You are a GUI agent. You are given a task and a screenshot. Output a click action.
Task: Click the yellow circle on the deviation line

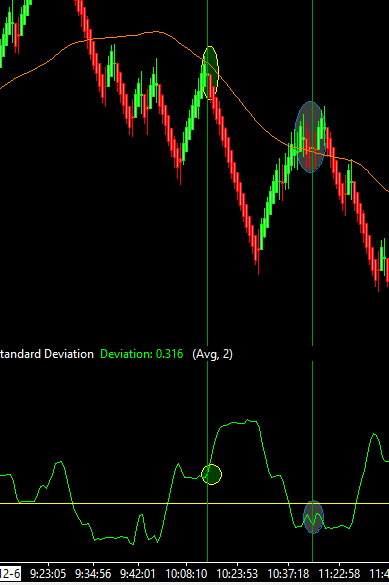point(211,474)
